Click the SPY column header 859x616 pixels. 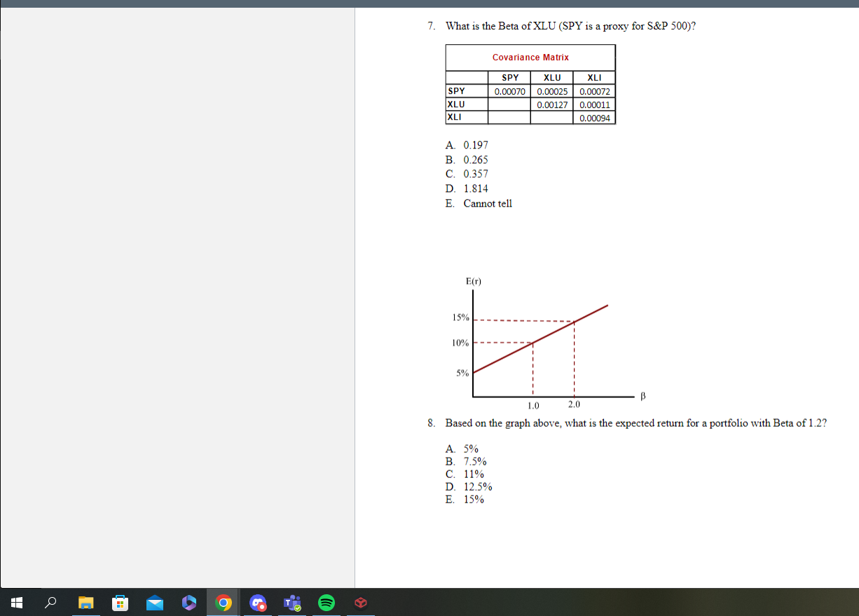510,78
